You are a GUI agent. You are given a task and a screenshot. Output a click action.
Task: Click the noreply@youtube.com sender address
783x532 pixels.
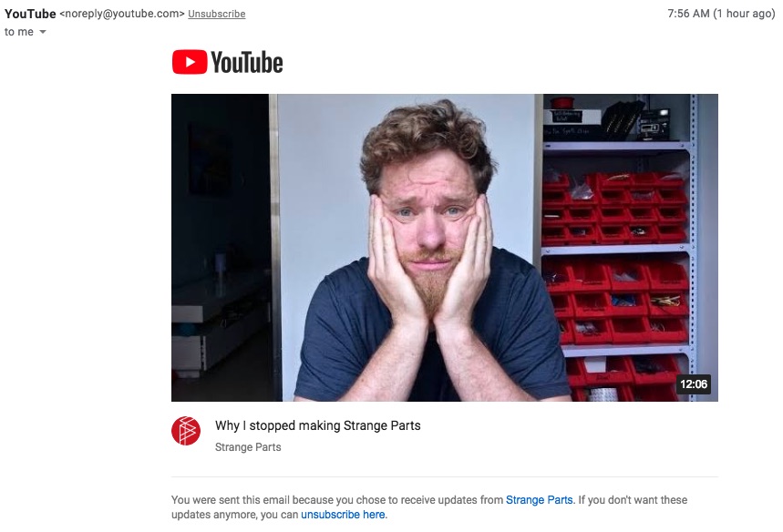(122, 14)
